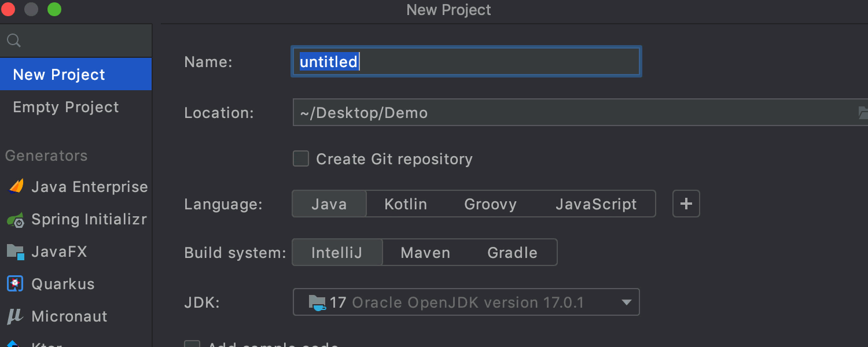Screen dimensions: 868x347
Task: Click the Spring Initializr leaf icon
Action: pos(16,220)
